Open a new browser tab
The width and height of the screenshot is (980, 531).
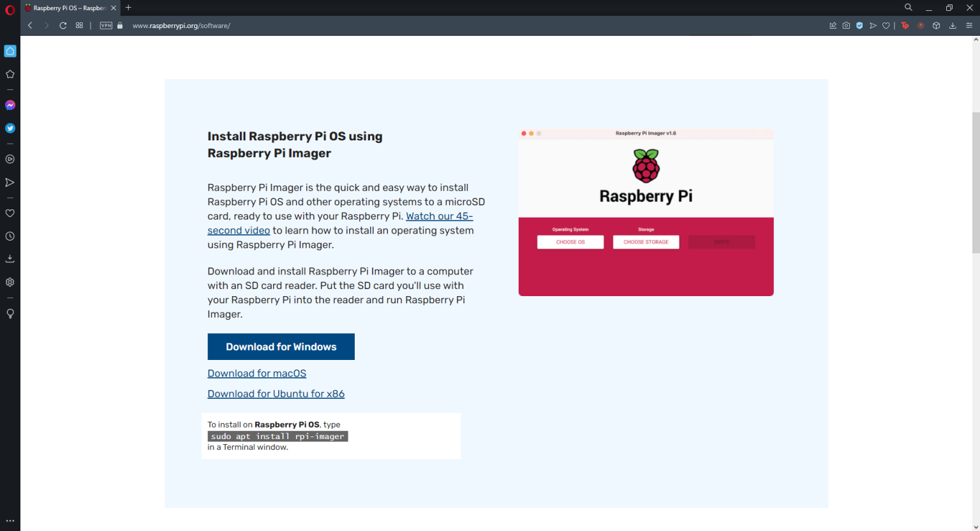pos(129,8)
